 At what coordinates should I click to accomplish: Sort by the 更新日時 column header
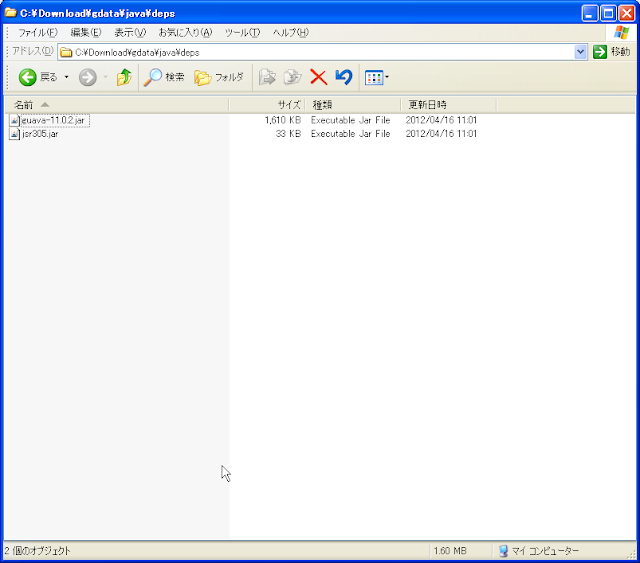pos(448,105)
